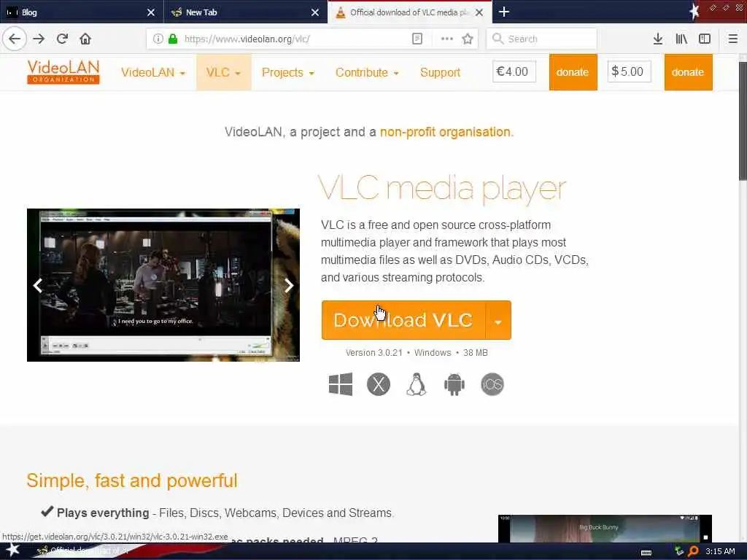
Task: Click donate button next to €4.00
Action: pos(573,72)
